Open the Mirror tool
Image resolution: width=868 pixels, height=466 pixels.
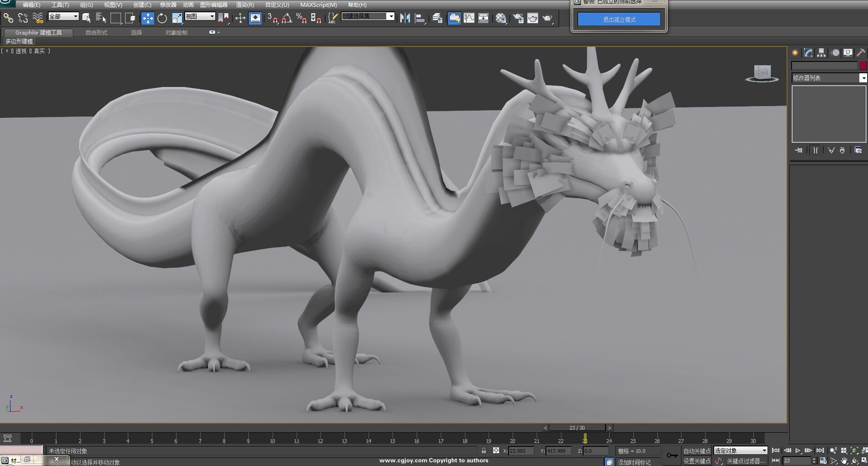[x=405, y=18]
